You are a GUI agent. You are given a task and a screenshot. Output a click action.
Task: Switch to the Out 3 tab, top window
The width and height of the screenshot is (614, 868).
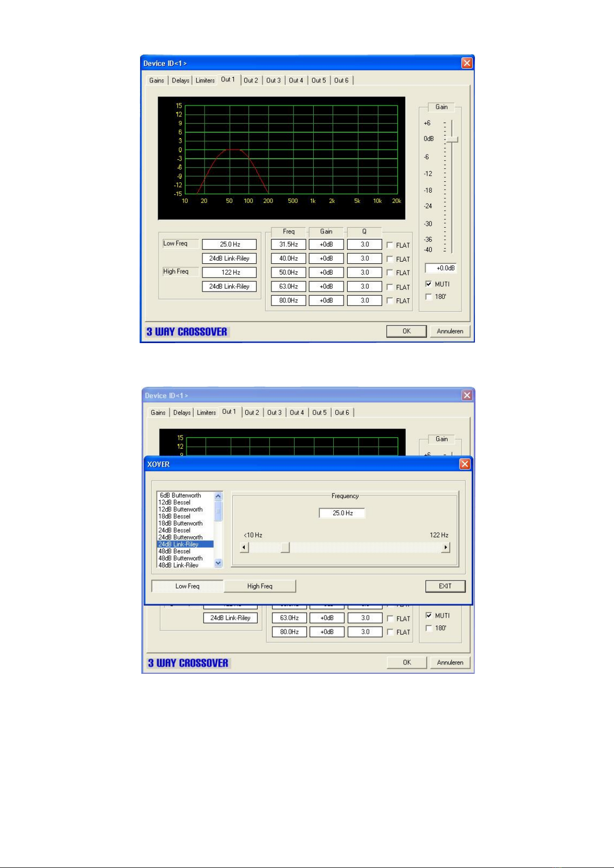pos(274,80)
